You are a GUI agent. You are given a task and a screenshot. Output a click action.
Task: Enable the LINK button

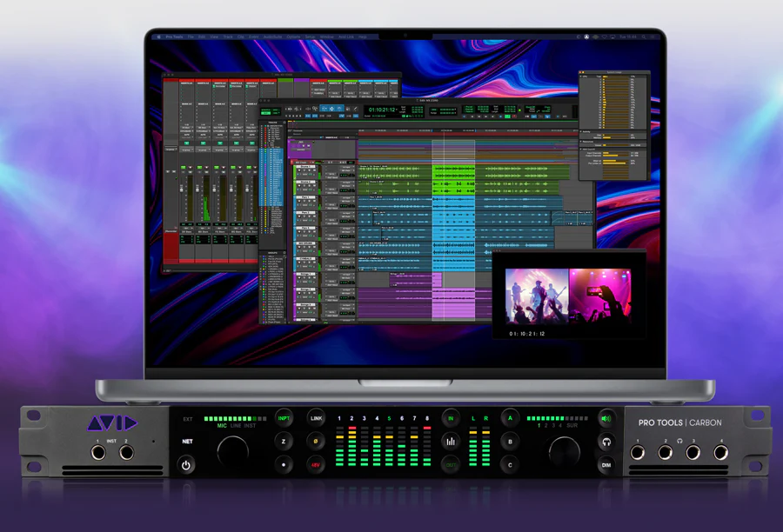point(316,419)
